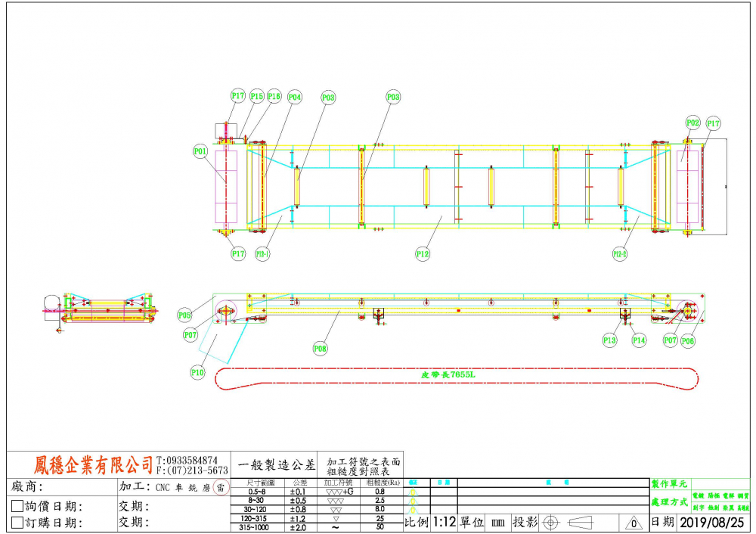
Task: Select the circled 雷 machining option
Action: (220, 488)
